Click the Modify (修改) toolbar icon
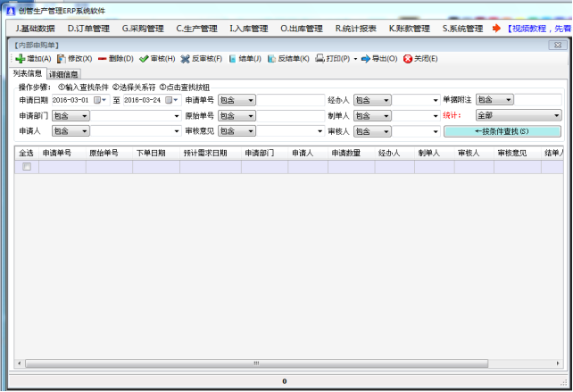This screenshot has height=392, width=573. coord(61,59)
